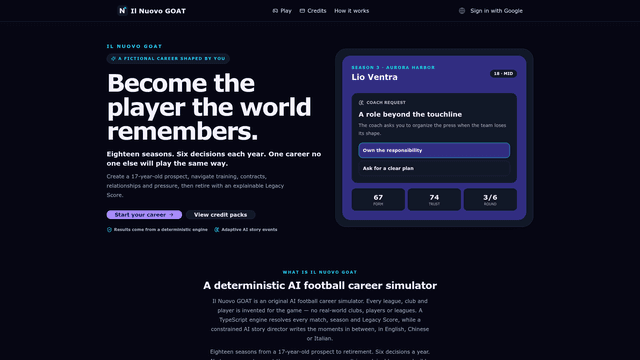
Task: Click 'Adaptive AI story events' text
Action: click(x=249, y=230)
